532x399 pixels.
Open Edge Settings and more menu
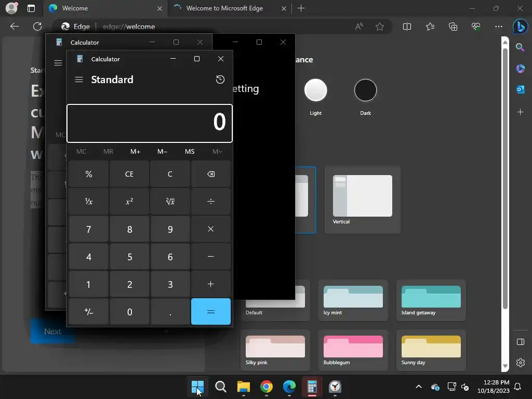click(x=498, y=26)
